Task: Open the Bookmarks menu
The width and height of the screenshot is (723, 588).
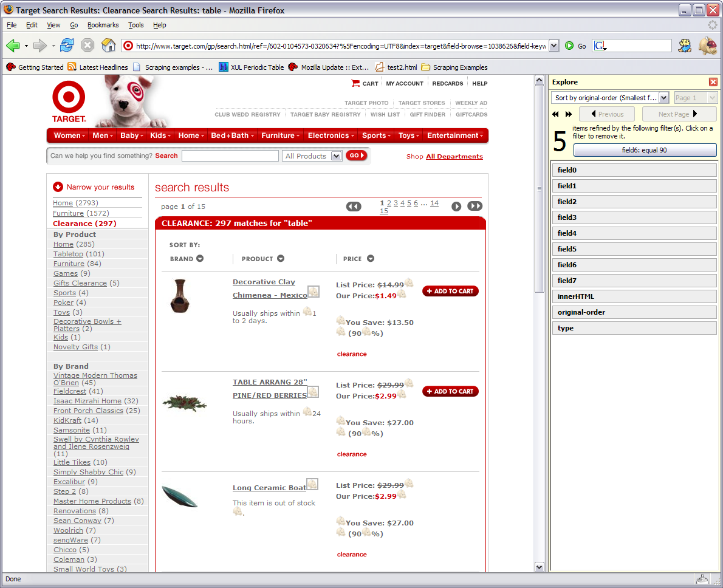Action: coord(103,25)
